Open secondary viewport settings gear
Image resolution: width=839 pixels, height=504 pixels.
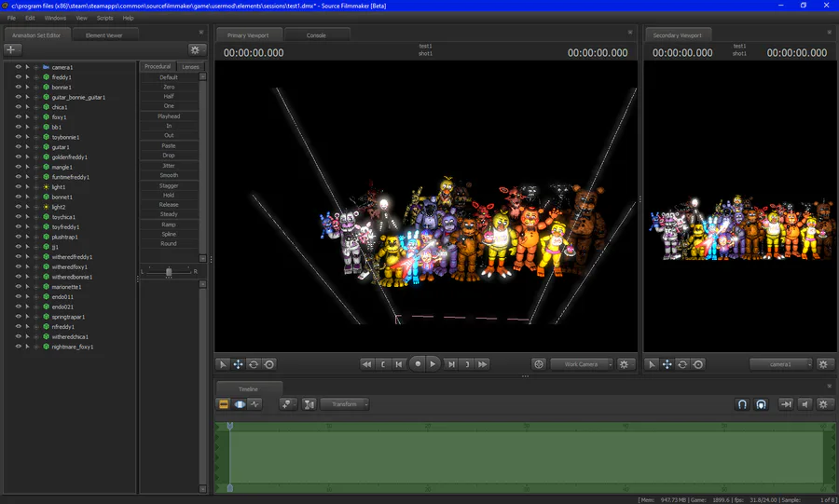(x=823, y=364)
